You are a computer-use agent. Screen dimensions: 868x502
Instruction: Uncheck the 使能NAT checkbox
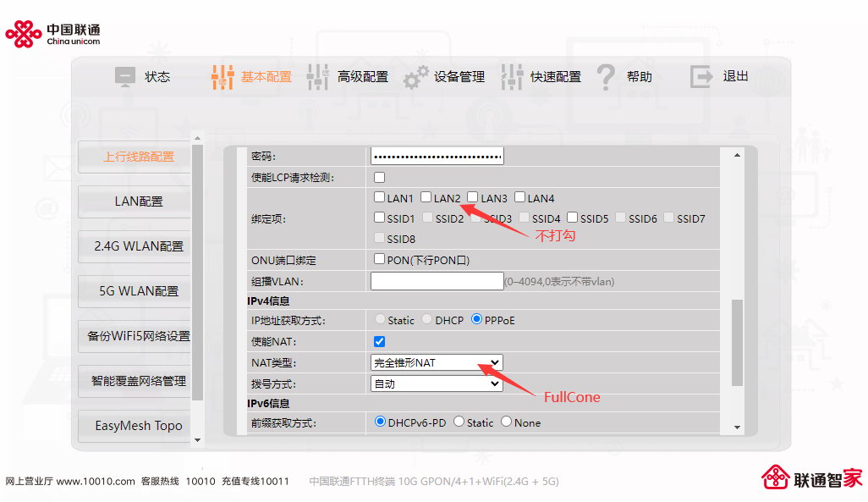tap(378, 340)
